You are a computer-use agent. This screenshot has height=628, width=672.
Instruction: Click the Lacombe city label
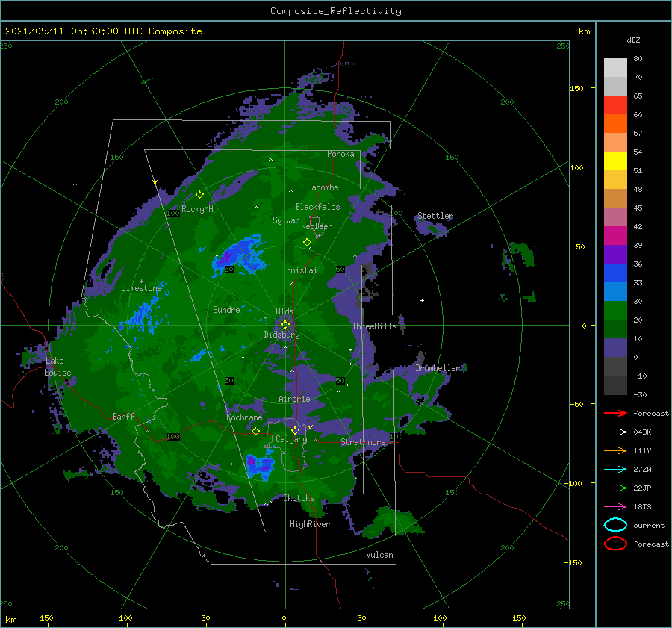click(323, 187)
